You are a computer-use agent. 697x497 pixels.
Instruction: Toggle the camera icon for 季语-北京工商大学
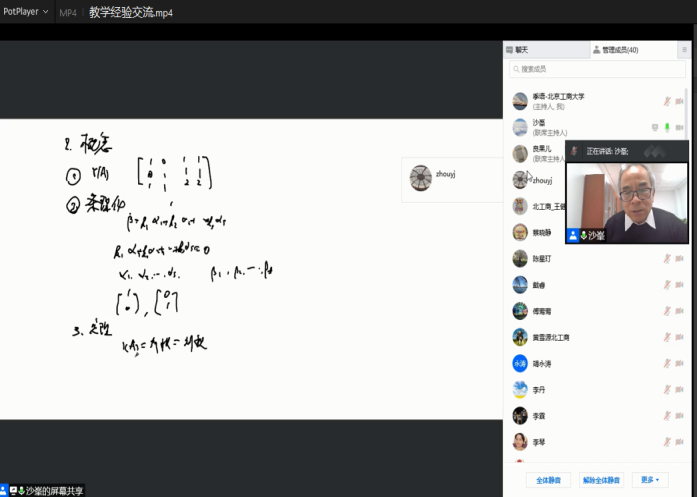click(x=680, y=101)
